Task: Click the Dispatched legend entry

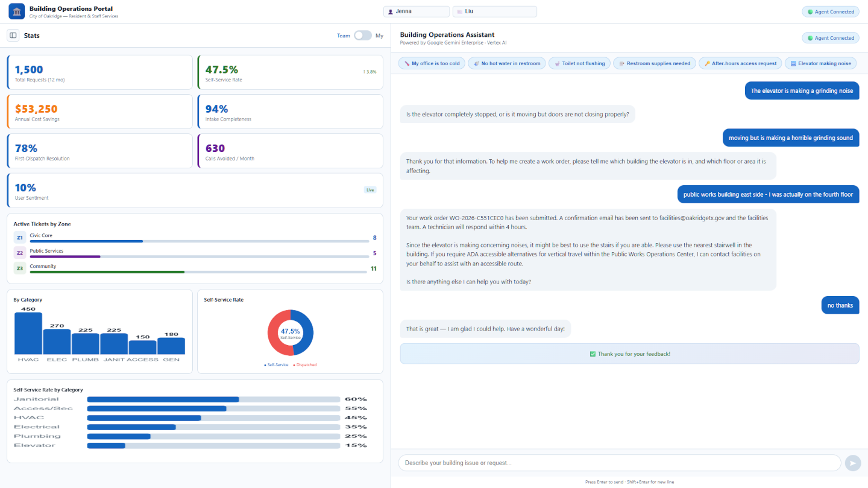Action: tap(304, 365)
